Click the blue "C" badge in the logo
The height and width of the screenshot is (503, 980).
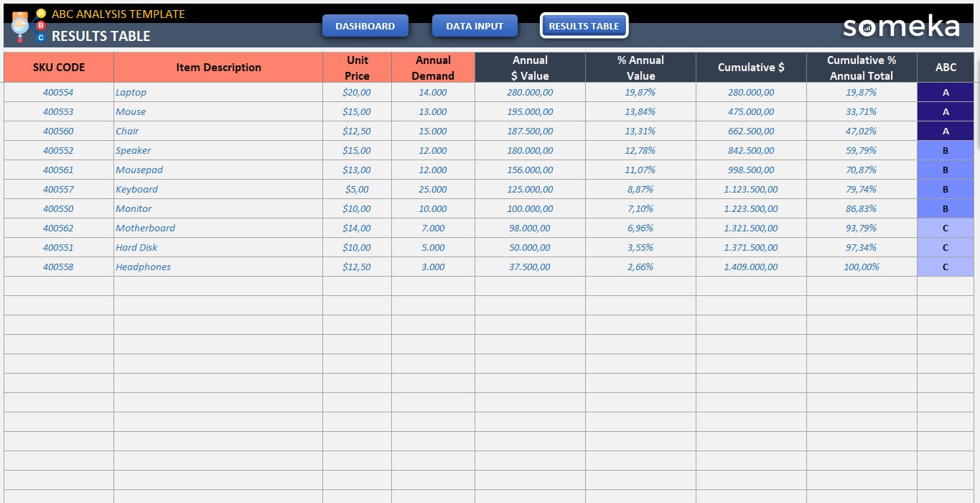(41, 37)
